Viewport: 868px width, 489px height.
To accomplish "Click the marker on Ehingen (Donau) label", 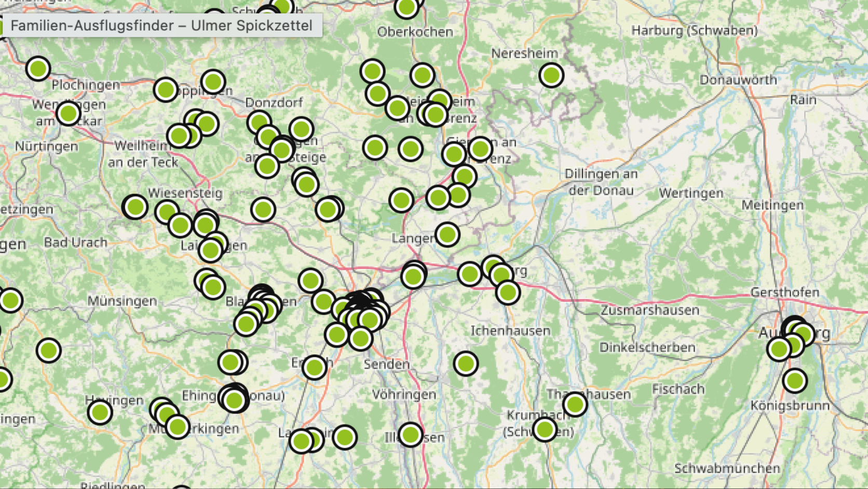I will 234,401.
